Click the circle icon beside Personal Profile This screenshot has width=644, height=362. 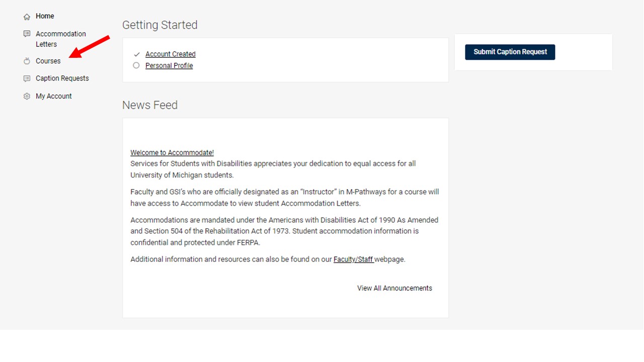coord(136,65)
